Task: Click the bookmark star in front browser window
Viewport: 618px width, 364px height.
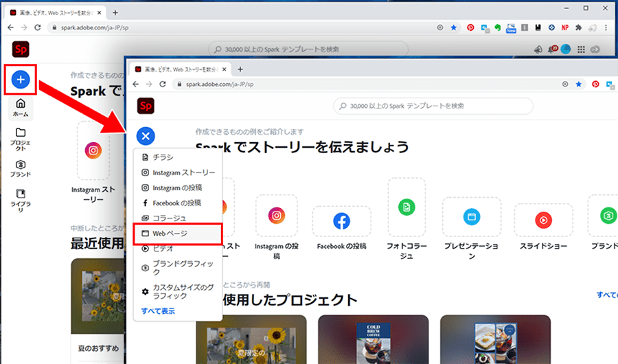Action: (x=579, y=84)
